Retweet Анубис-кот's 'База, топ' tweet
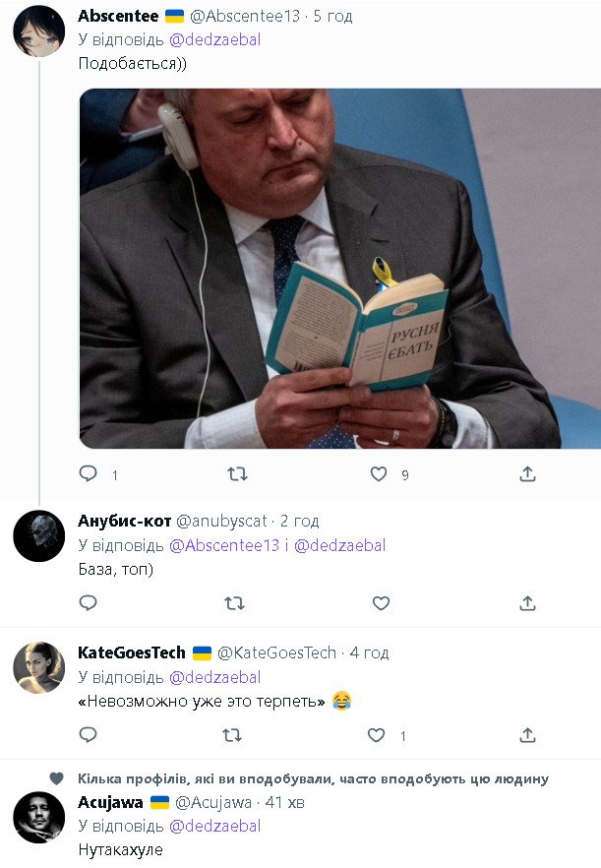Screen dimensions: 601x868 [x=235, y=603]
